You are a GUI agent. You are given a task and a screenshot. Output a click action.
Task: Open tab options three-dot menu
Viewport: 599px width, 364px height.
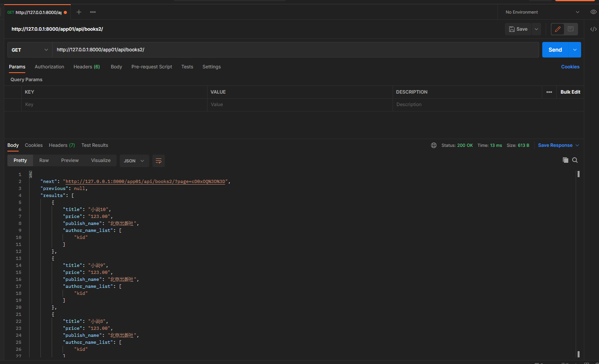pyautogui.click(x=93, y=12)
